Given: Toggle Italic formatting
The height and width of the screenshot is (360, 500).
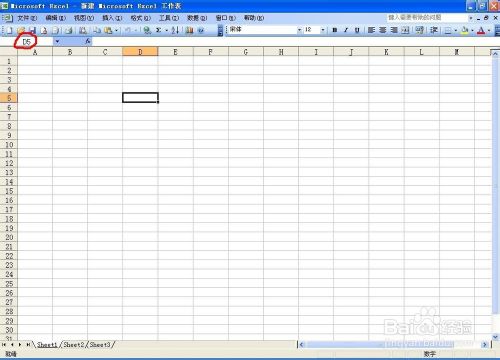Looking at the screenshot, I should coord(346,30).
